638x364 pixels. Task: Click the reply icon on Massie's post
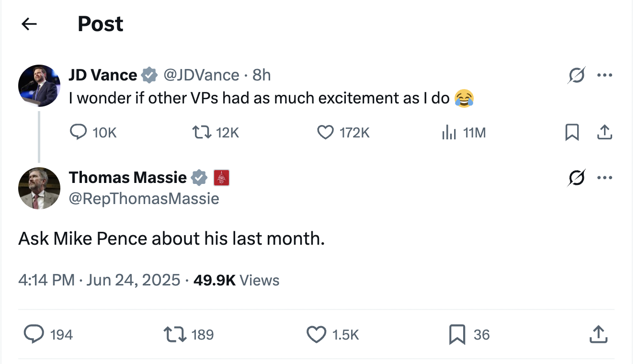(x=34, y=335)
